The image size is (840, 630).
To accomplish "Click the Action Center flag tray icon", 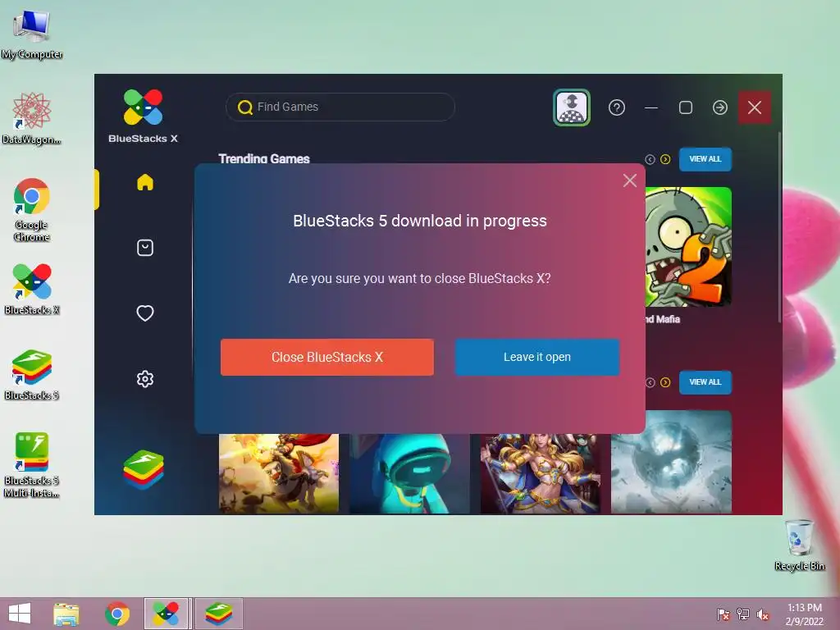I will [x=724, y=614].
